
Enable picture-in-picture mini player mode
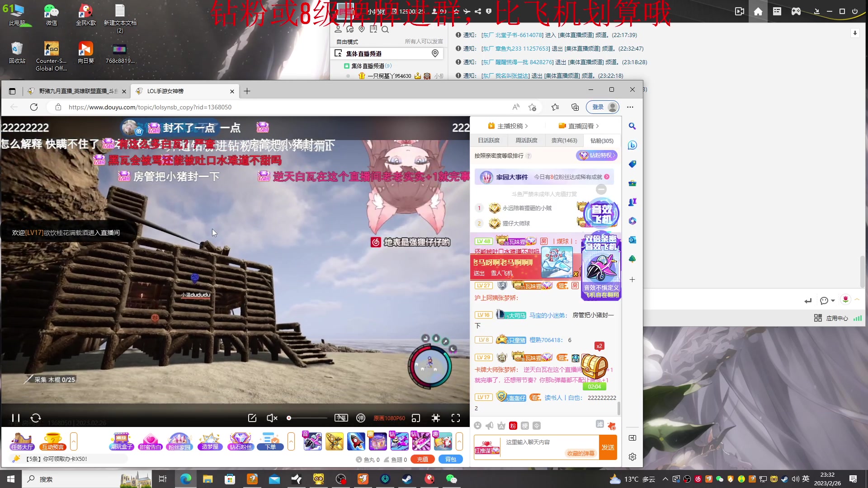415,418
